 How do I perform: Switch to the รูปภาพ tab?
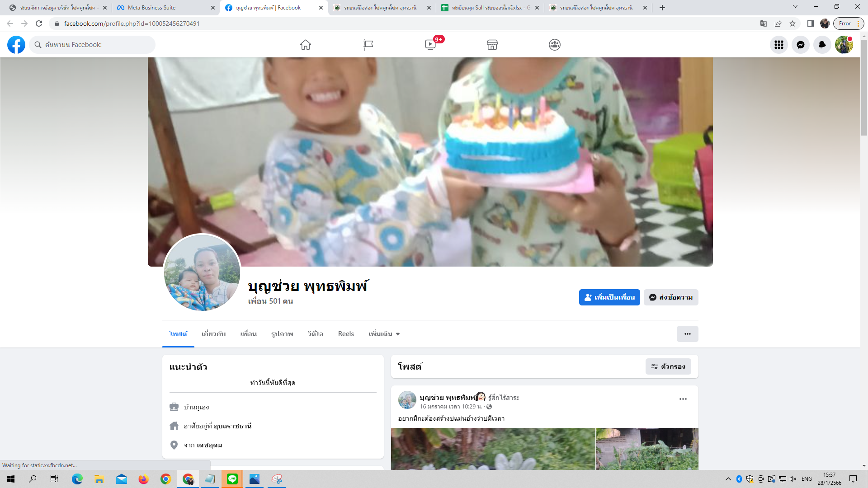[282, 334]
